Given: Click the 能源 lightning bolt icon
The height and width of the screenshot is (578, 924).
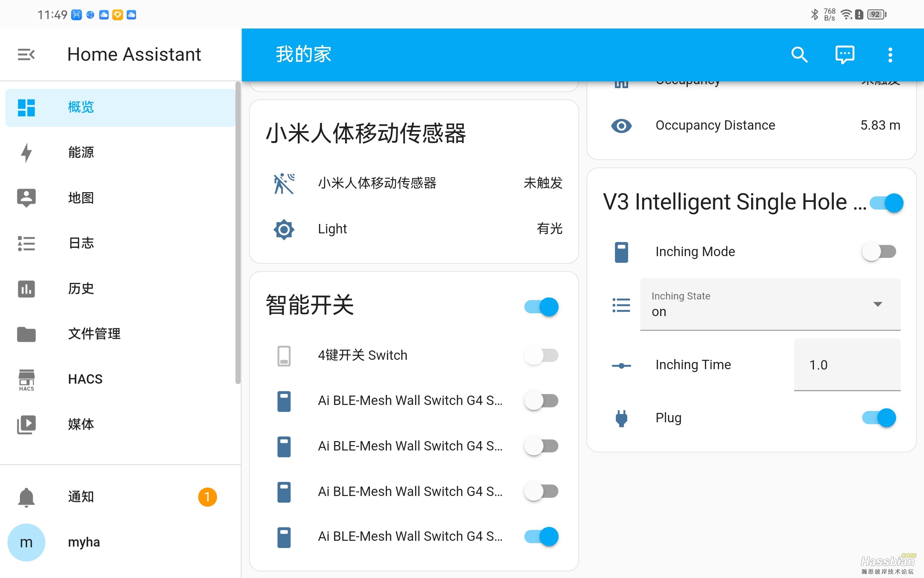Looking at the screenshot, I should pyautogui.click(x=26, y=153).
